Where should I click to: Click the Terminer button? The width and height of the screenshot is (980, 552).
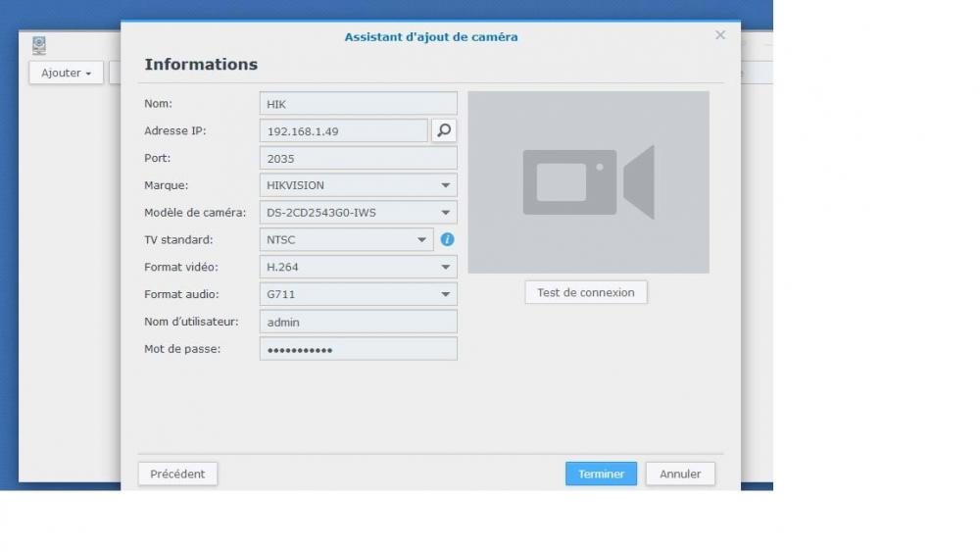click(x=601, y=474)
